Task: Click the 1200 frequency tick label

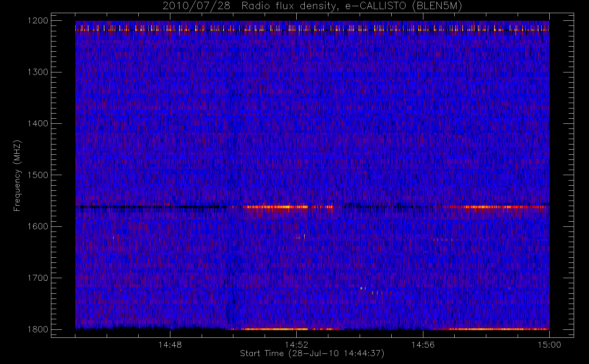Action: [38, 21]
